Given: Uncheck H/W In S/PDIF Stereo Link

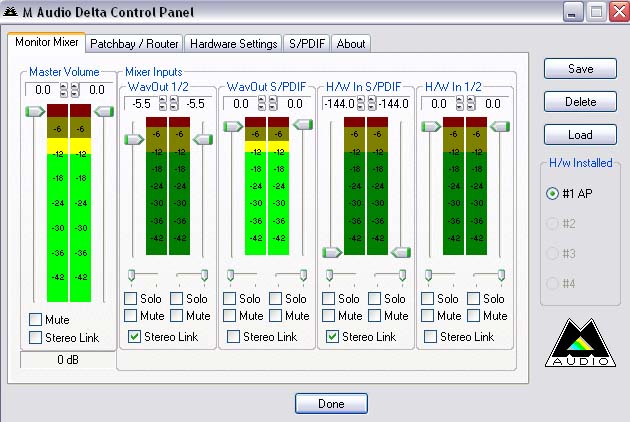Looking at the screenshot, I should pyautogui.click(x=332, y=336).
